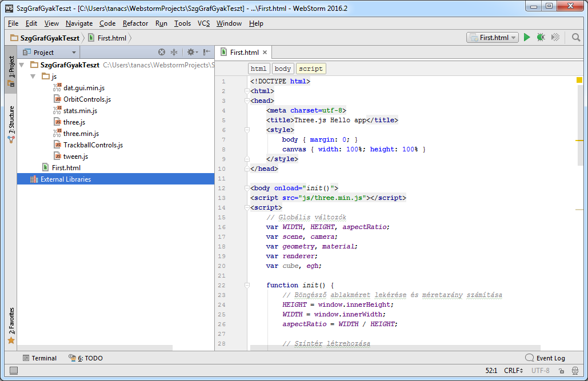The width and height of the screenshot is (588, 381).
Task: Fold the html tag at line 2
Action: pos(247,91)
